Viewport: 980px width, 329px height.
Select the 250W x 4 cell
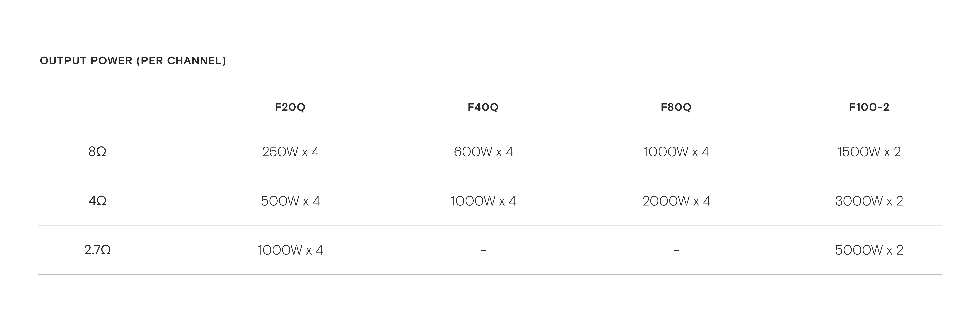pos(290,152)
